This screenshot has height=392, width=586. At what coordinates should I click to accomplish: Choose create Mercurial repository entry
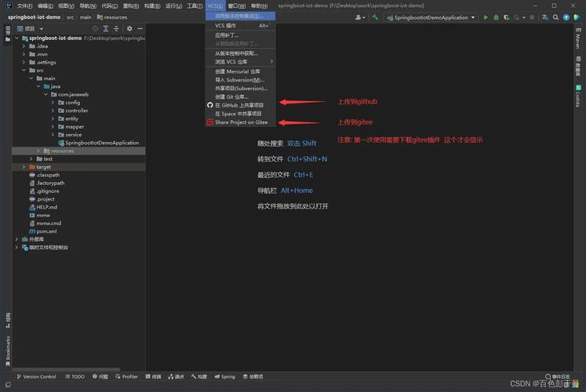coord(241,71)
